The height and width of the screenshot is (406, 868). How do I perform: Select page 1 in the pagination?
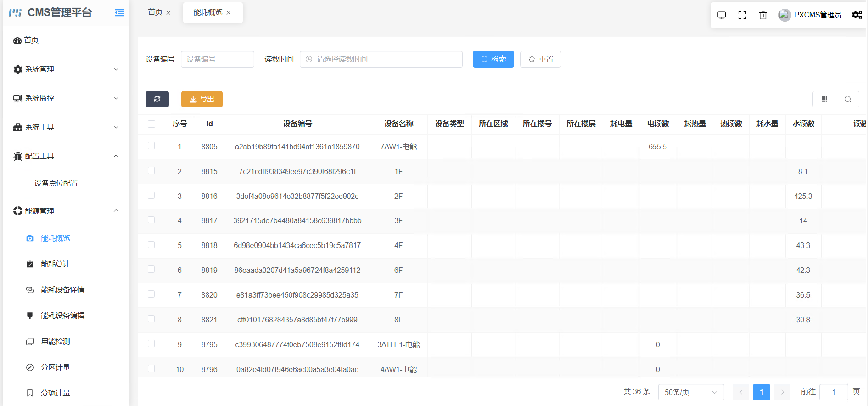point(762,392)
